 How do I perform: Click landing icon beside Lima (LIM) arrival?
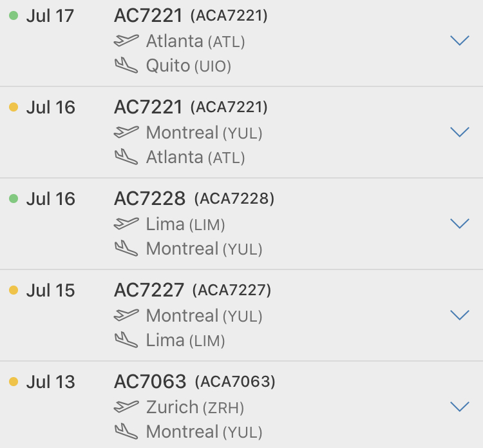click(126, 340)
